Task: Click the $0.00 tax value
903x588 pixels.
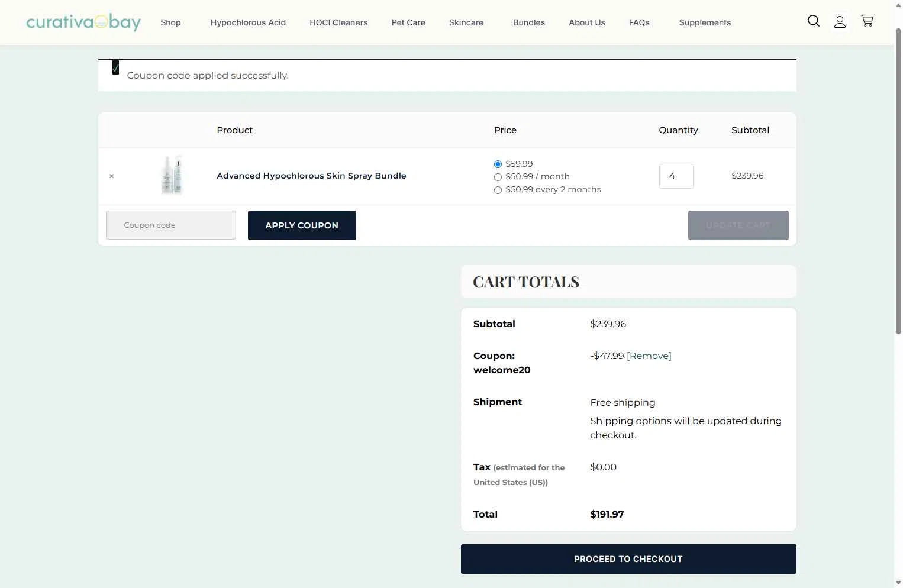Action: (x=604, y=467)
